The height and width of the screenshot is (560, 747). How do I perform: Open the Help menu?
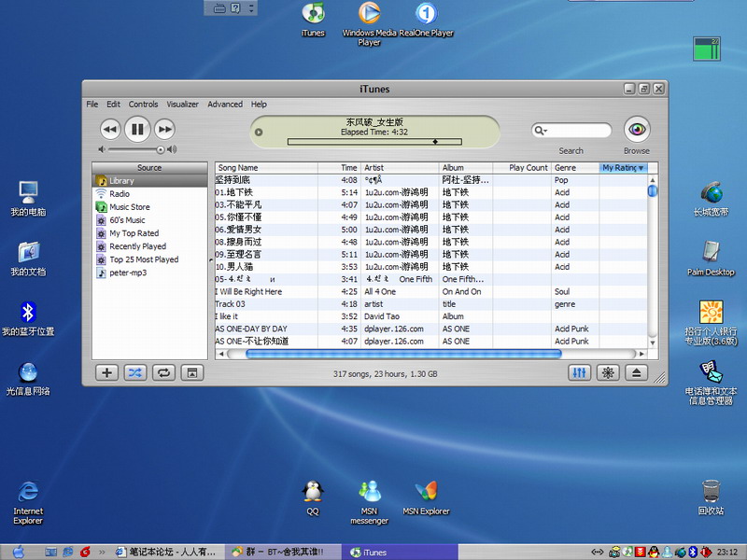[x=259, y=105]
